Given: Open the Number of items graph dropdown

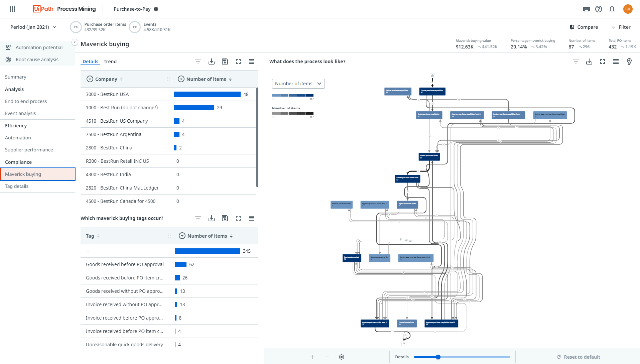Looking at the screenshot, I should pos(298,84).
